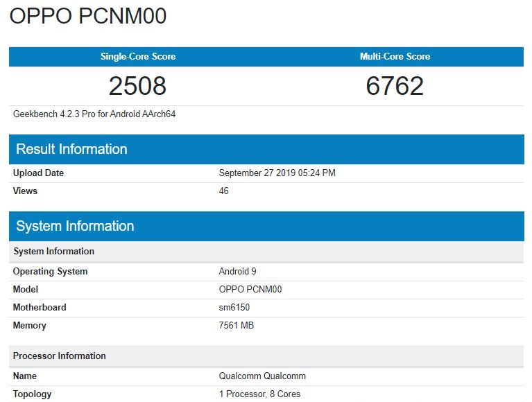This screenshot has height=402, width=532.
Task: Select the 7561 MB memory value
Action: (237, 325)
